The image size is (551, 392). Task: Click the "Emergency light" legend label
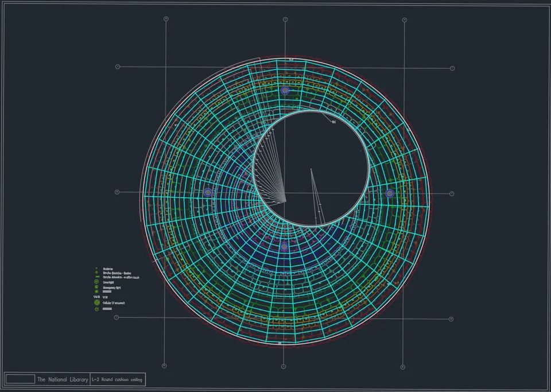(112, 288)
